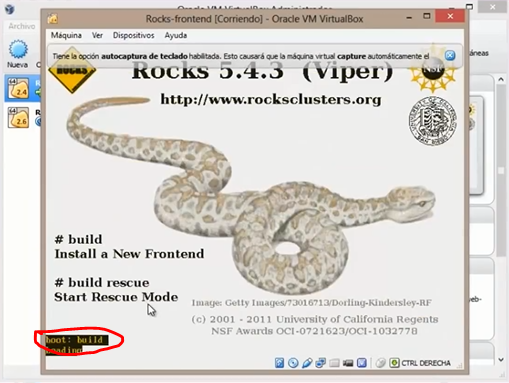Click the keyboard capture host key icon
509x383 pixels.
394,363
